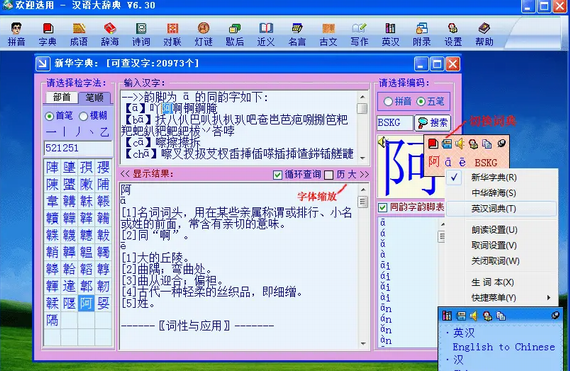Image resolution: width=570 pixels, height=371 pixels.
Task: Click the 乙 turning stroke button
Action: pos(105,132)
